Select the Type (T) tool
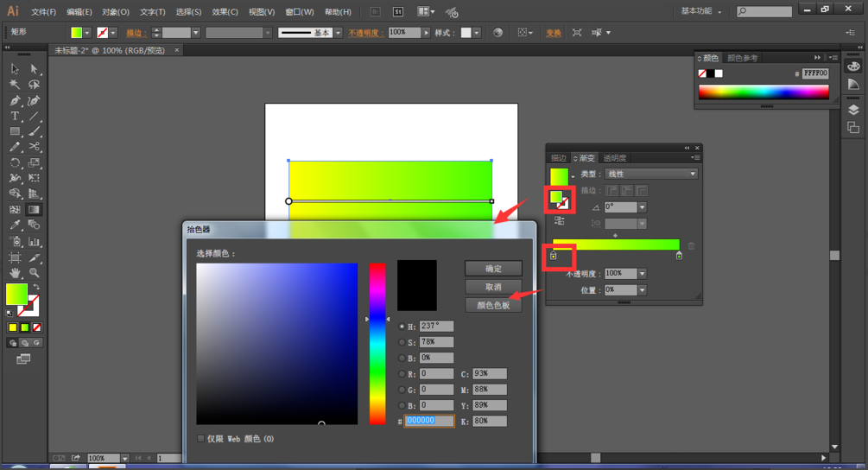 [x=15, y=116]
